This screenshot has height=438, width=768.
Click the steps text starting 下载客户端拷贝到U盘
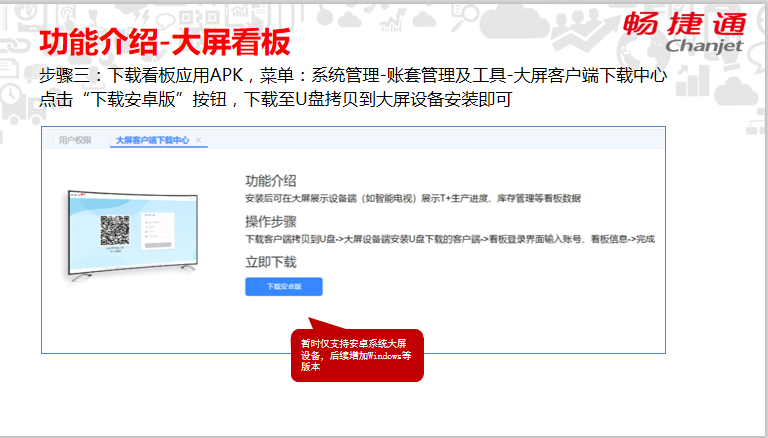pyautogui.click(x=450, y=239)
